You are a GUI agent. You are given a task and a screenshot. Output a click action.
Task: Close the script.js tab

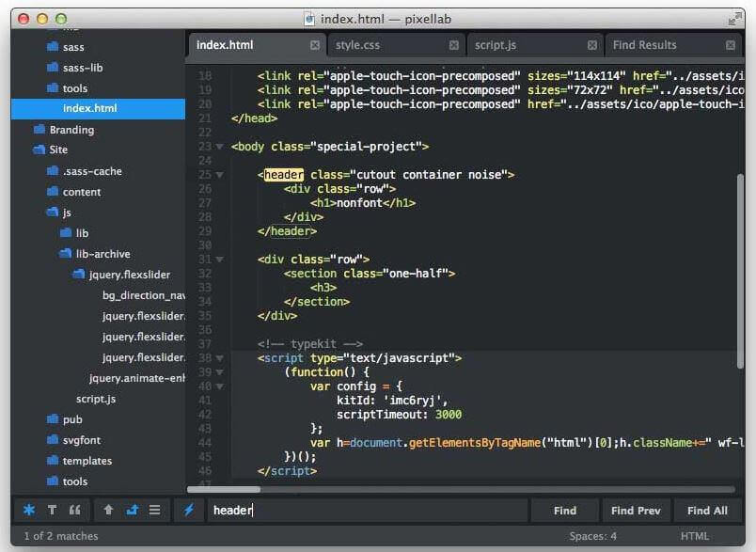point(592,45)
